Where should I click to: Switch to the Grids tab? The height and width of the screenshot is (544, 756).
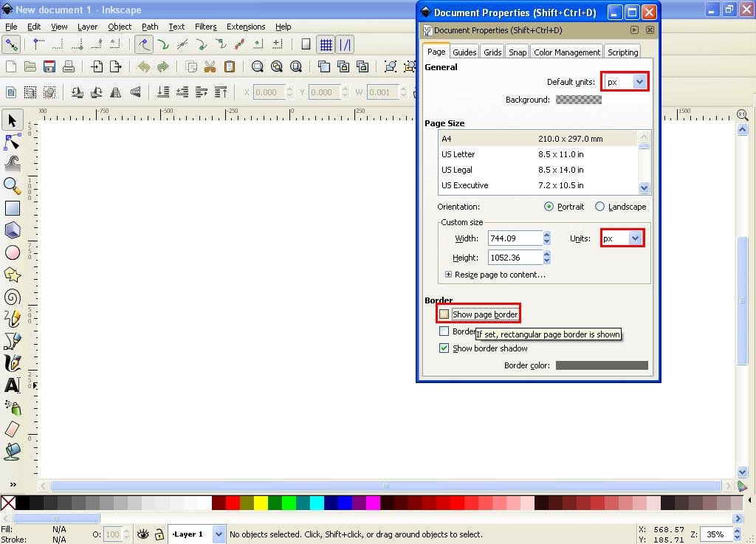(x=492, y=52)
